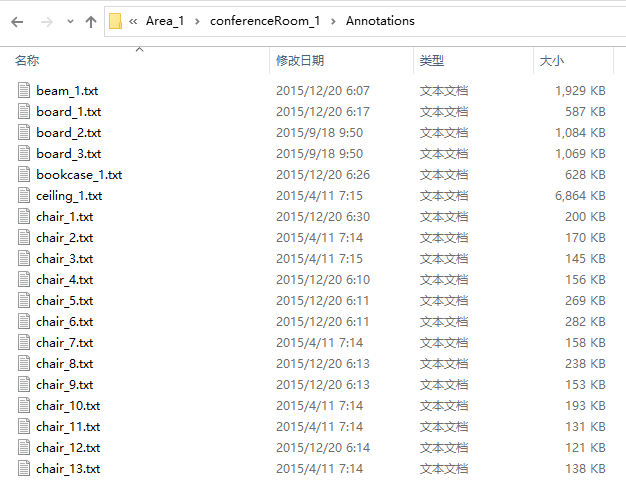The height and width of the screenshot is (480, 626).
Task: Sort by the 修改日期 column header
Action: point(300,61)
